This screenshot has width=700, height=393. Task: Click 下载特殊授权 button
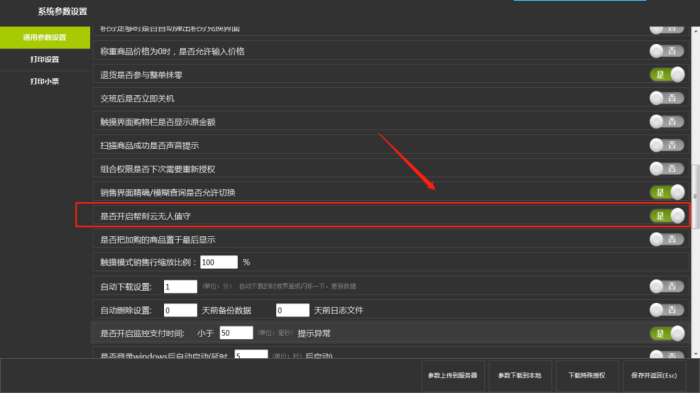click(587, 376)
